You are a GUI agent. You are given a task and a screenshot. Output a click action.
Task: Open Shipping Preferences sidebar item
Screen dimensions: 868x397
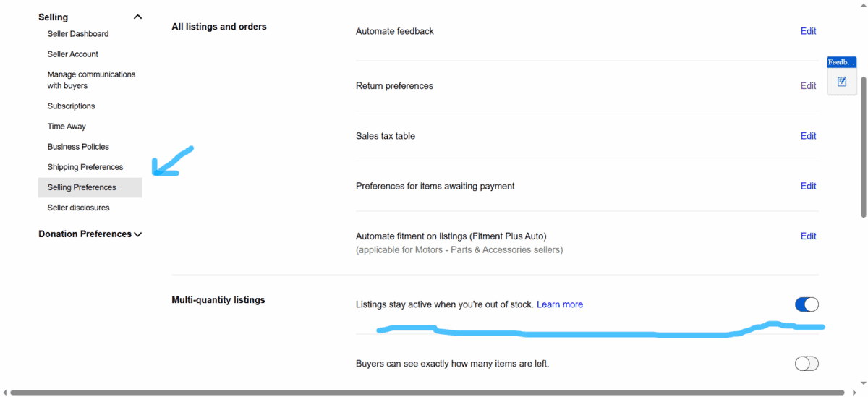click(x=85, y=167)
